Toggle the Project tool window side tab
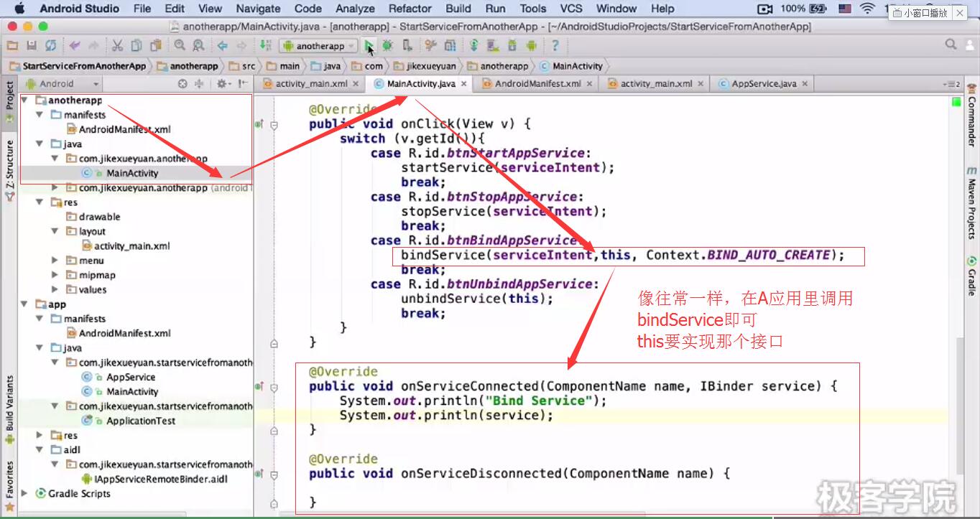Viewport: 980px width, 519px height. [x=9, y=95]
